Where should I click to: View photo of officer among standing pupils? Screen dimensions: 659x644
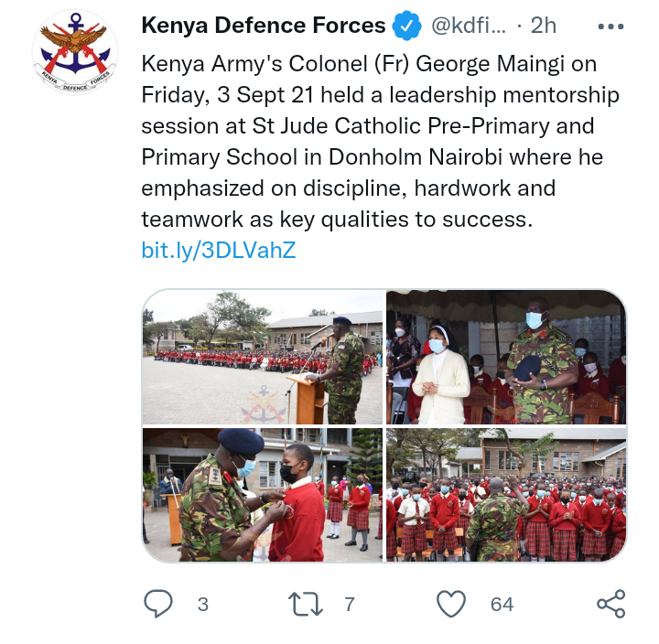tap(506, 495)
